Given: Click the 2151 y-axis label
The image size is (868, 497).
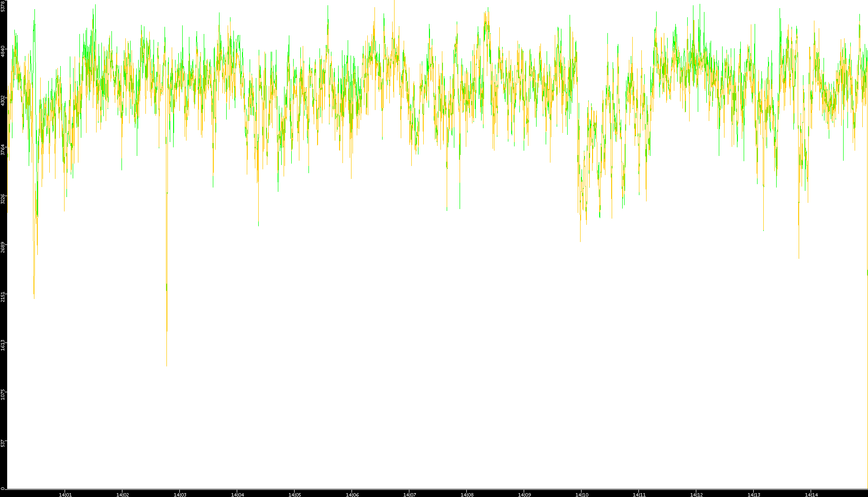Looking at the screenshot, I should (3, 297).
